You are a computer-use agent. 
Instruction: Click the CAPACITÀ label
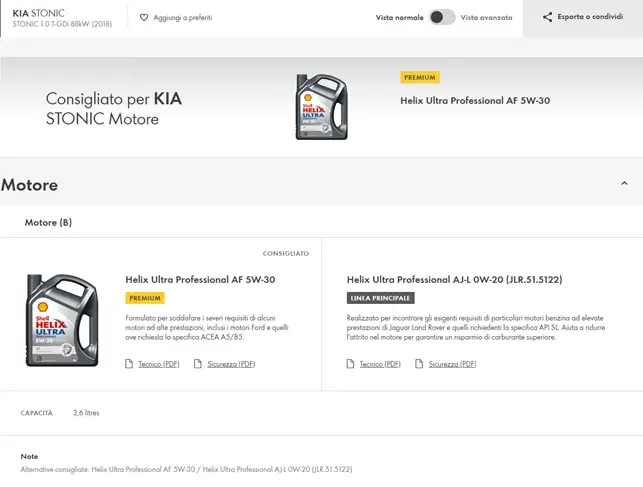coord(36,413)
